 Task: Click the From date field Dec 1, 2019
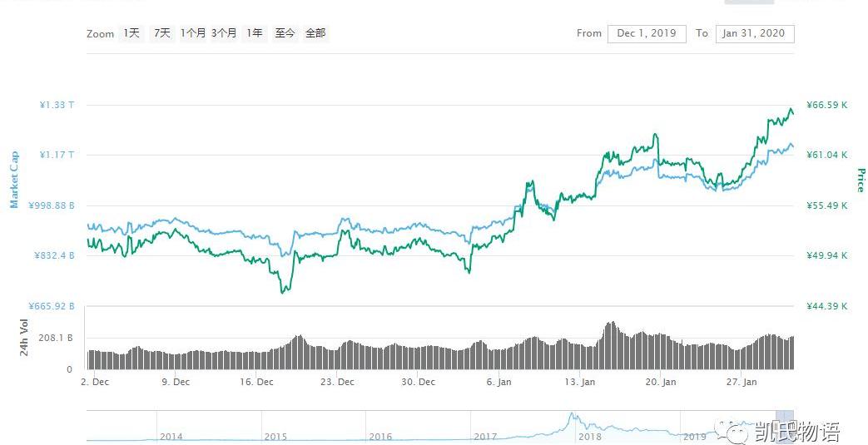coord(647,33)
